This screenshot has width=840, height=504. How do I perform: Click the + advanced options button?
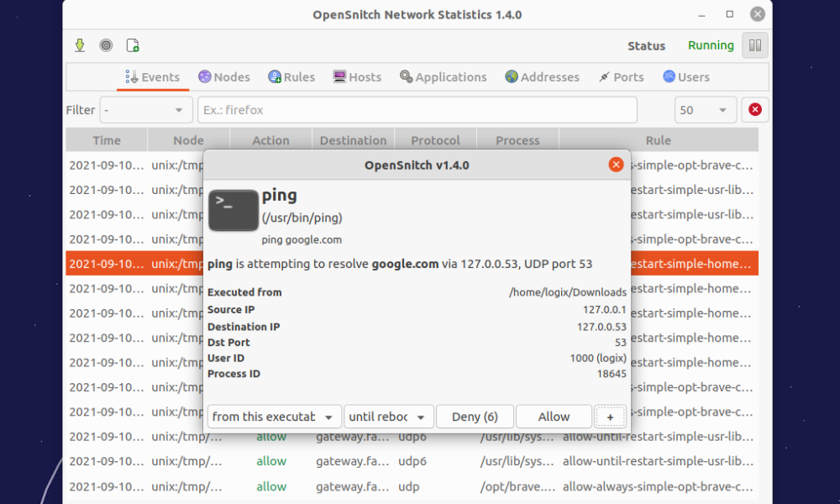click(610, 417)
